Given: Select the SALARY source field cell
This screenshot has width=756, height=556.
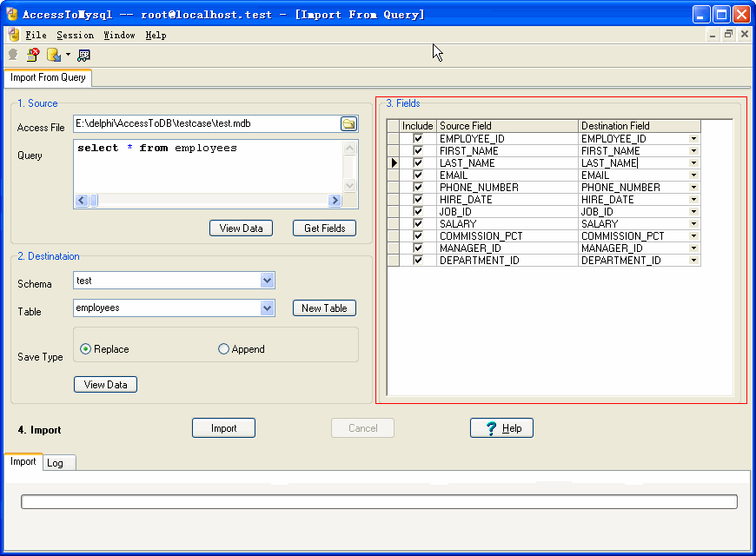Looking at the screenshot, I should 507,224.
